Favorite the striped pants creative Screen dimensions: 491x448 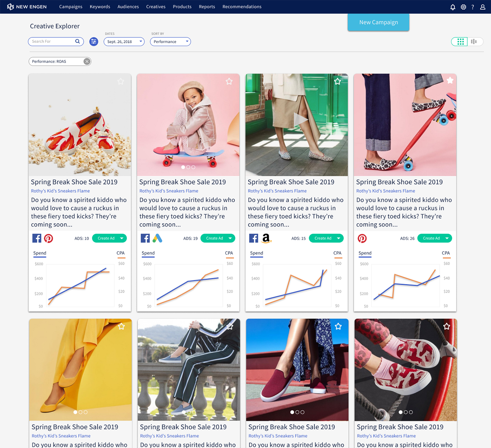230,326
